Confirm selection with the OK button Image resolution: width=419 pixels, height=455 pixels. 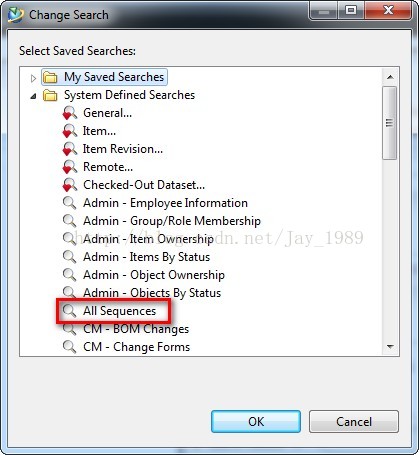point(256,422)
